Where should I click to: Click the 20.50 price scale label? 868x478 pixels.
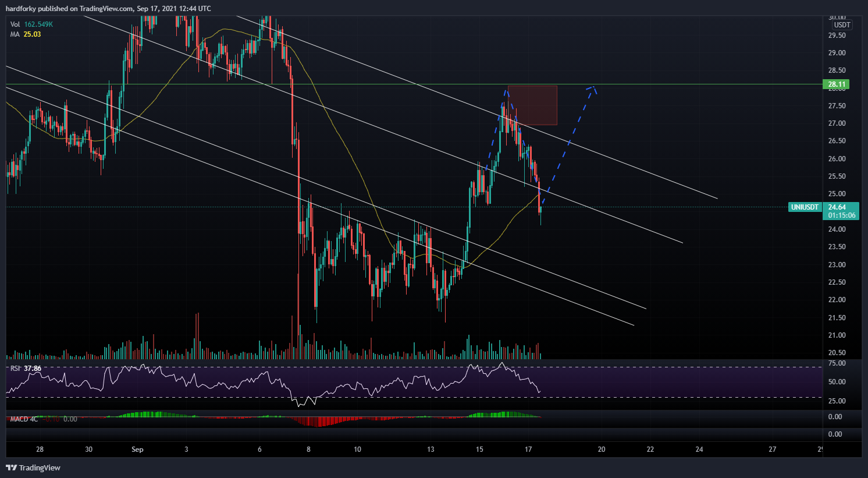tap(837, 353)
